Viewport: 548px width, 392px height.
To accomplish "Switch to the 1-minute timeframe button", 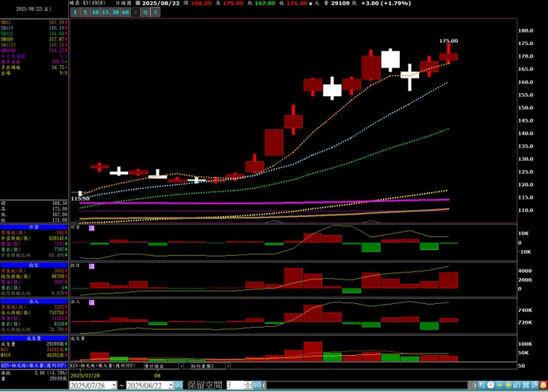I will [x=75, y=13].
